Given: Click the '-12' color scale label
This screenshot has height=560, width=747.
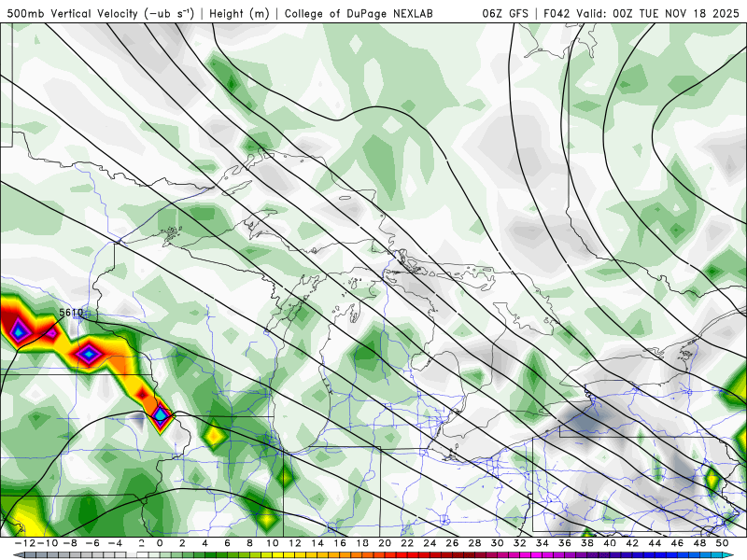Looking at the screenshot, I should (24, 543).
